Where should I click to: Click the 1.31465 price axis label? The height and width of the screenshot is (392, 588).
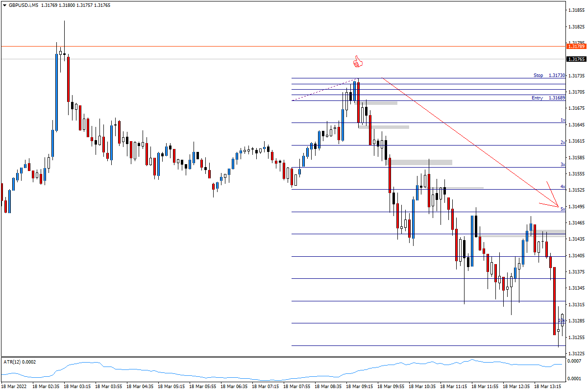tap(577, 222)
